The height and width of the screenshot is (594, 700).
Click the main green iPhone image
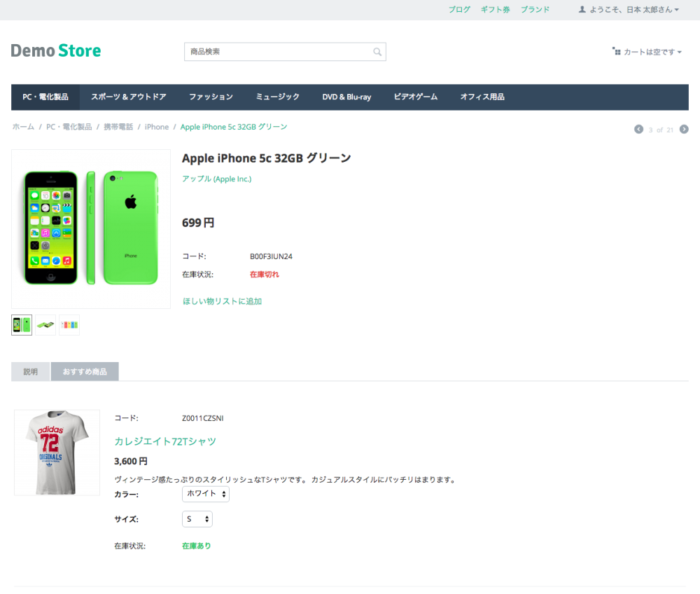91,228
